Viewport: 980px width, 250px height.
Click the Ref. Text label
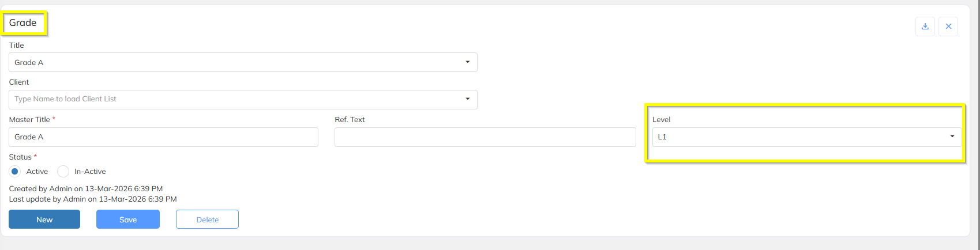[x=350, y=120]
